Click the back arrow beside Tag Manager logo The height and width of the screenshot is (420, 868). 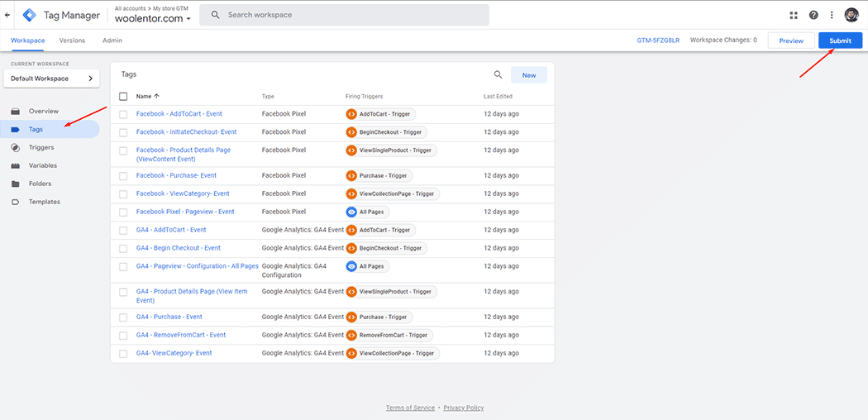[x=7, y=15]
